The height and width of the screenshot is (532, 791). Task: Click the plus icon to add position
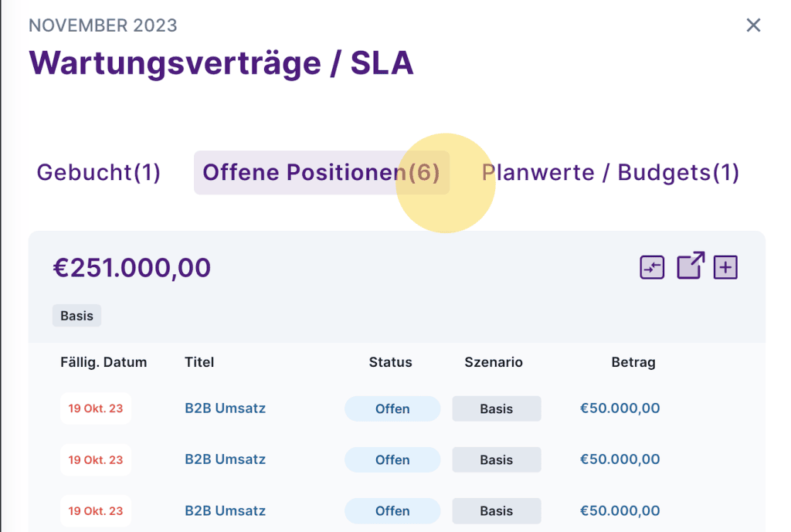click(725, 267)
